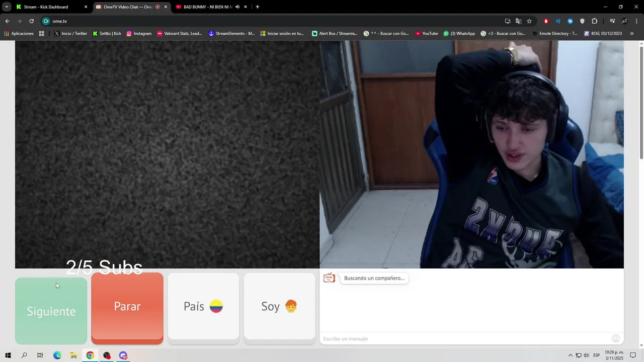Click the camera site-info icon in address bar
Image resolution: width=644 pixels, height=362 pixels.
click(46, 21)
